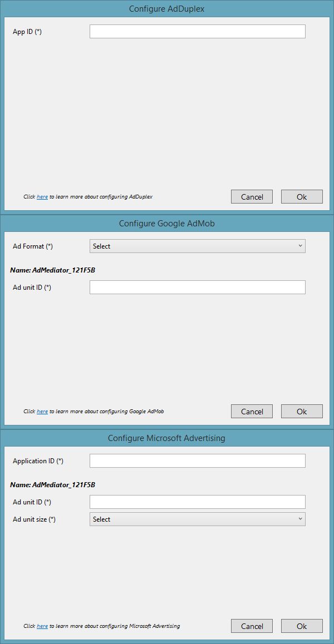Image resolution: width=334 pixels, height=644 pixels.
Task: Click the 'Ad unit size (*)' label
Action: point(34,519)
